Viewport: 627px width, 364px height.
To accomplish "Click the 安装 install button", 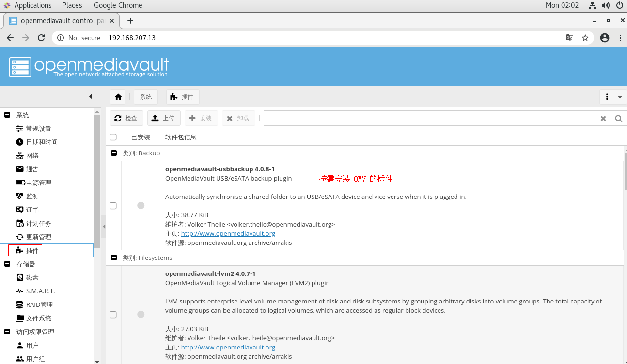I will pos(201,118).
